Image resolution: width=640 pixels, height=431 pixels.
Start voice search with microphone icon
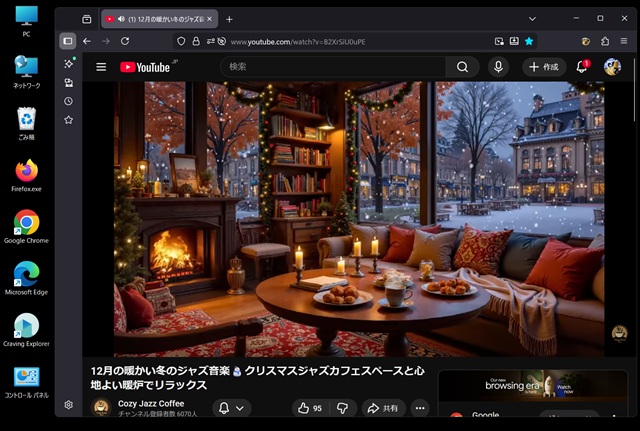[498, 67]
